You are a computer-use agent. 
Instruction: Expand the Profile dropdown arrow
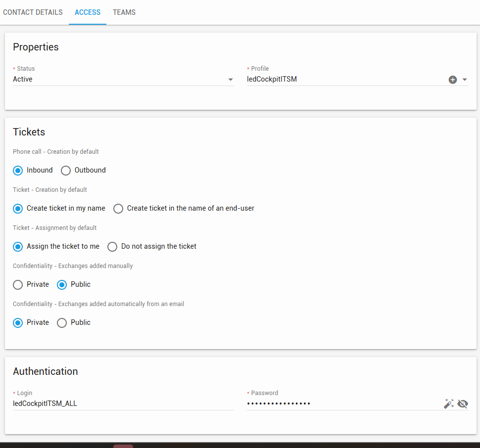(465, 80)
